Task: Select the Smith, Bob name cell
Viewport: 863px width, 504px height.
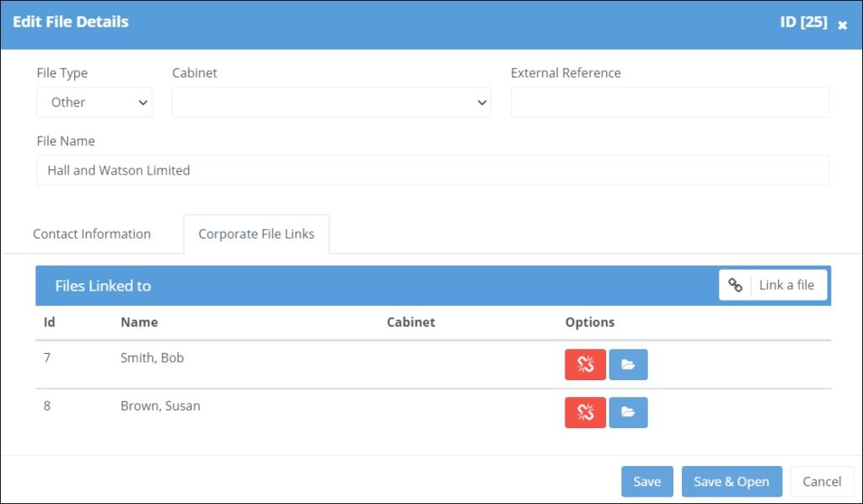Action: click(152, 357)
